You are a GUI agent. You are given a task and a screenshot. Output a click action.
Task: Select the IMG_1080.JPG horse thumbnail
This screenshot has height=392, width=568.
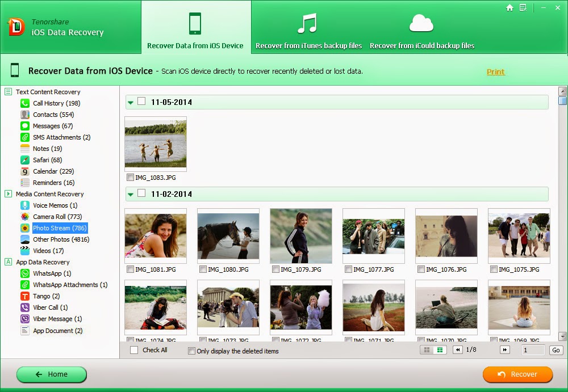click(x=228, y=235)
